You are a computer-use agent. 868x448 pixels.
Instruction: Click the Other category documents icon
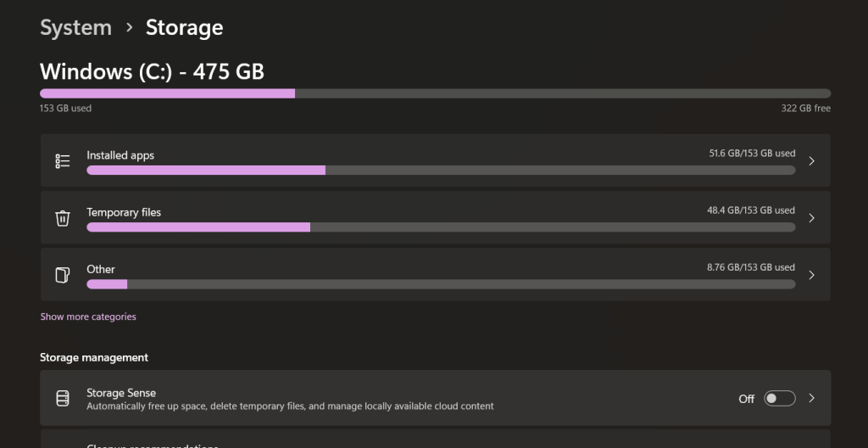tap(62, 275)
